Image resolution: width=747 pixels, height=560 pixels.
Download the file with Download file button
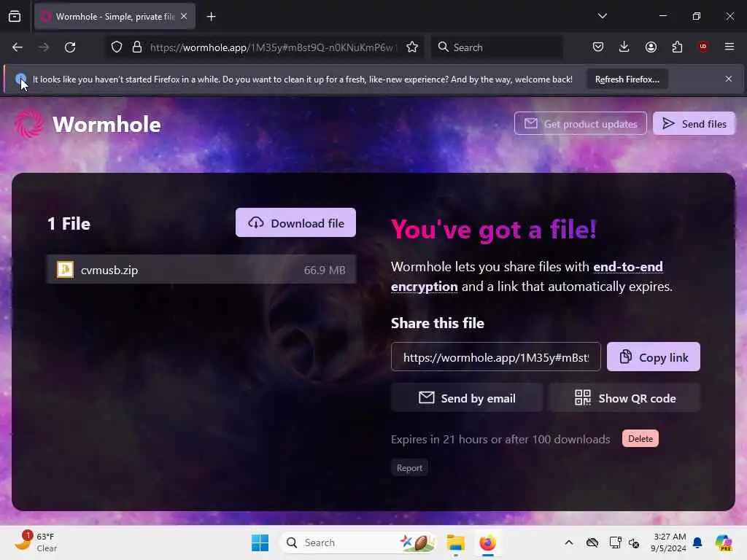295,223
